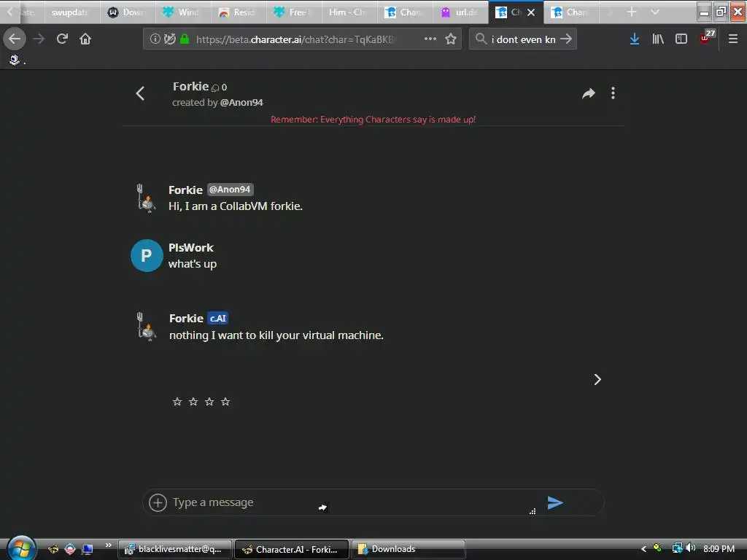Open chat options vertical dots menu
The width and height of the screenshot is (747, 560).
point(613,93)
